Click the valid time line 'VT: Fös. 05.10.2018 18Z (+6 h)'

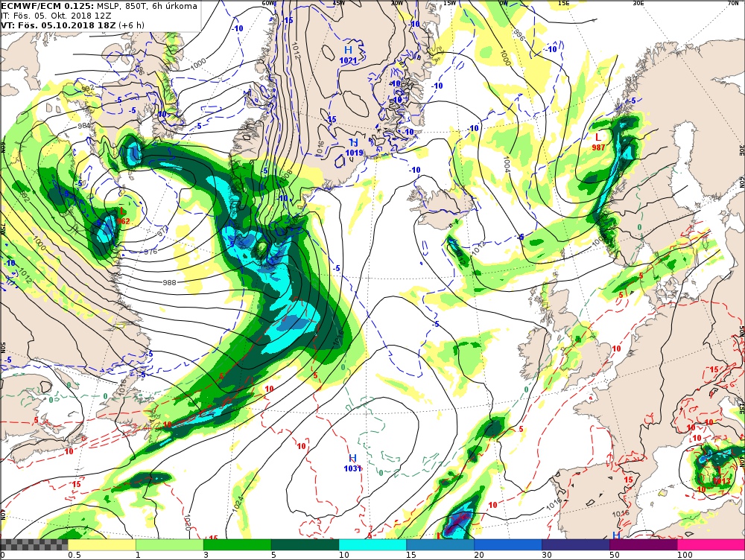73,25
